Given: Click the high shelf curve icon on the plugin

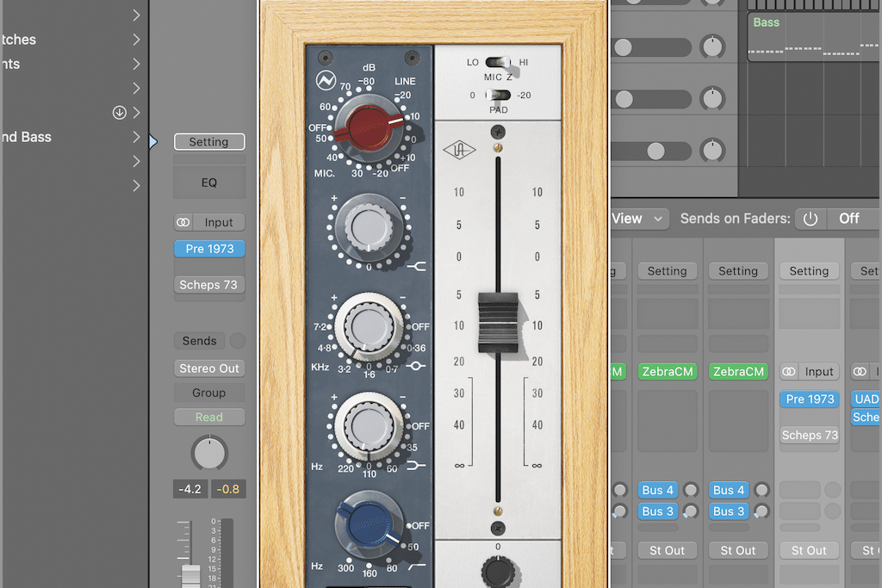Looking at the screenshot, I should coord(417,267).
